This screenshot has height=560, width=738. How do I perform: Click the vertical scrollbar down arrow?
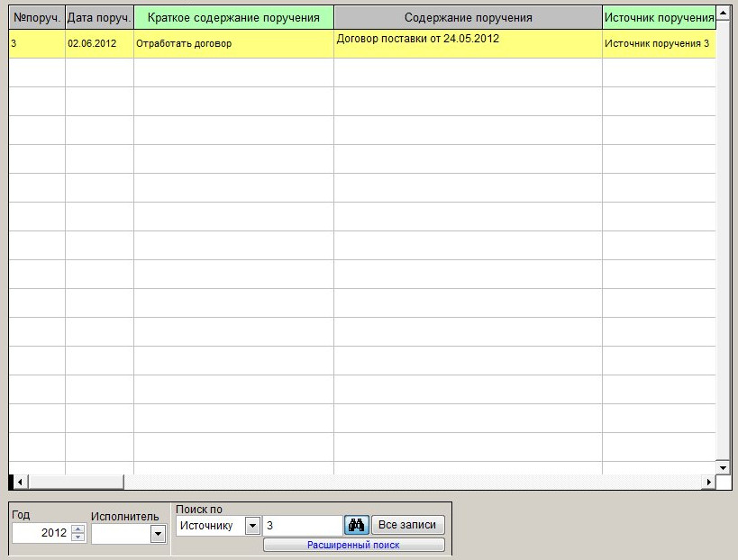click(724, 467)
